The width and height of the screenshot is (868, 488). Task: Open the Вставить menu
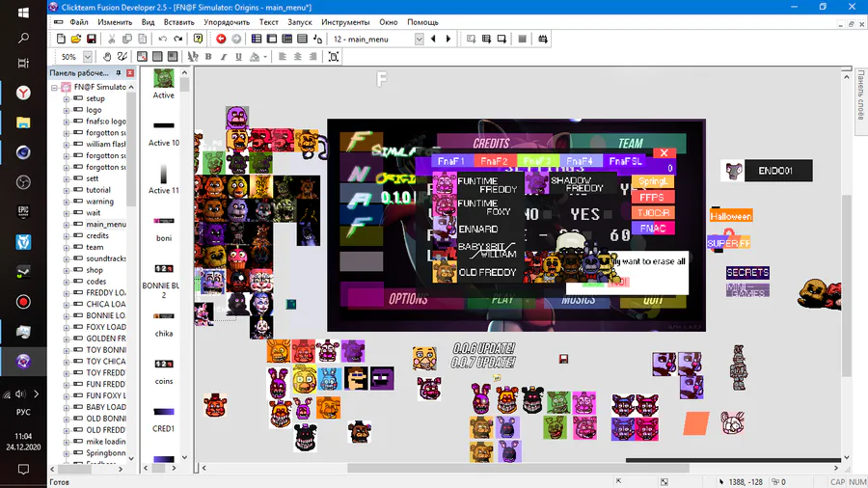pyautogui.click(x=178, y=22)
